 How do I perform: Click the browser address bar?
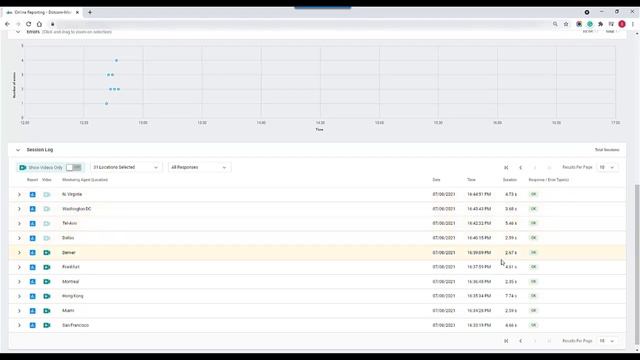coord(302,24)
